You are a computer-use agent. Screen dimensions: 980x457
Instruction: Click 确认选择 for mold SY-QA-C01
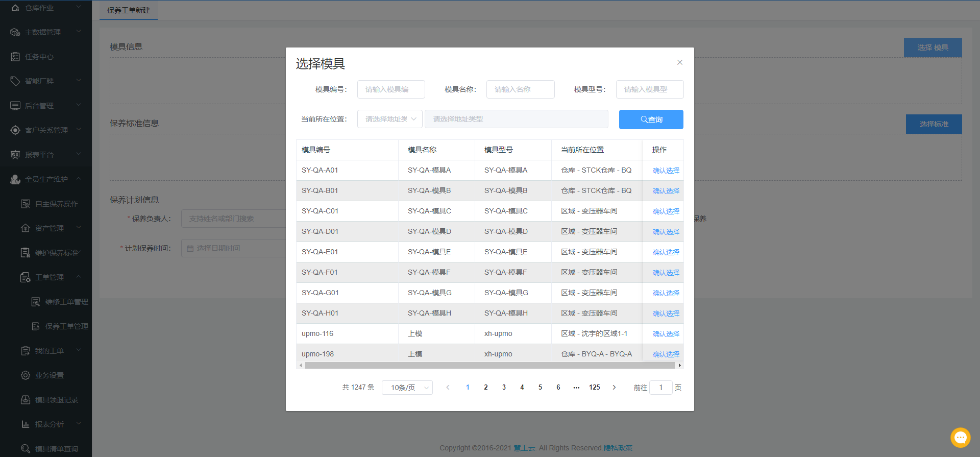[x=666, y=211]
